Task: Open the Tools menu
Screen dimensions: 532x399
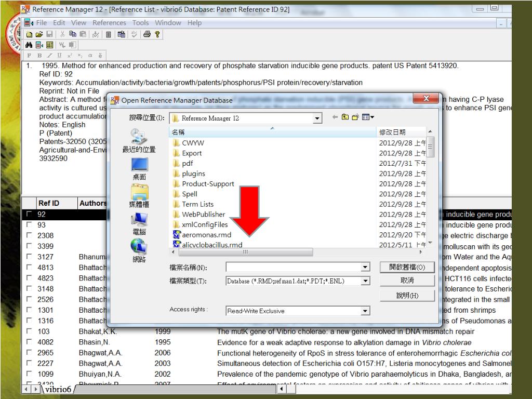Action: pyautogui.click(x=140, y=23)
